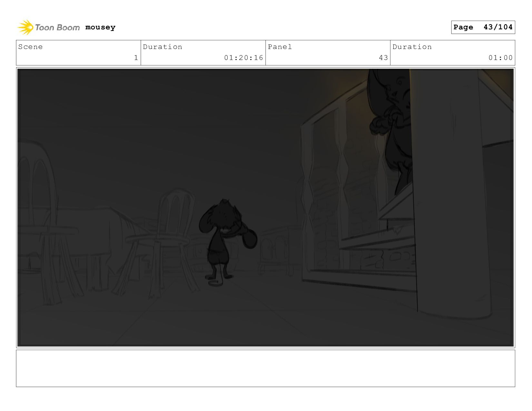Screen dimensions: 532x411
Task: Click the Toon Boom logo
Action: tap(48, 27)
